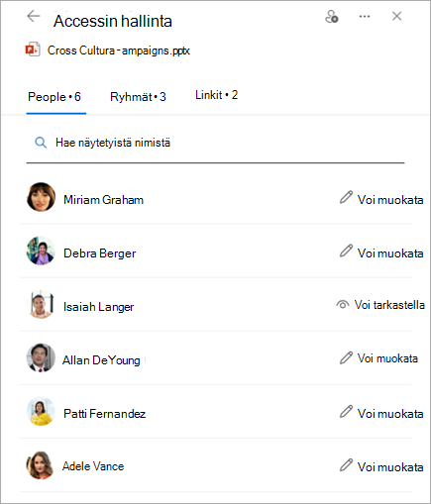Open Debra Berger's Voi muokata permission dropdown
This screenshot has height=504, width=431.
click(381, 253)
